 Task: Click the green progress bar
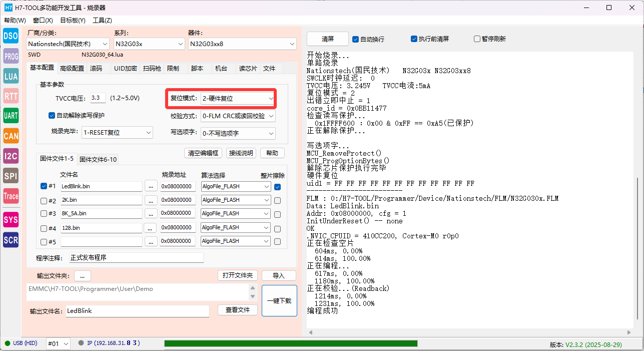point(290,343)
